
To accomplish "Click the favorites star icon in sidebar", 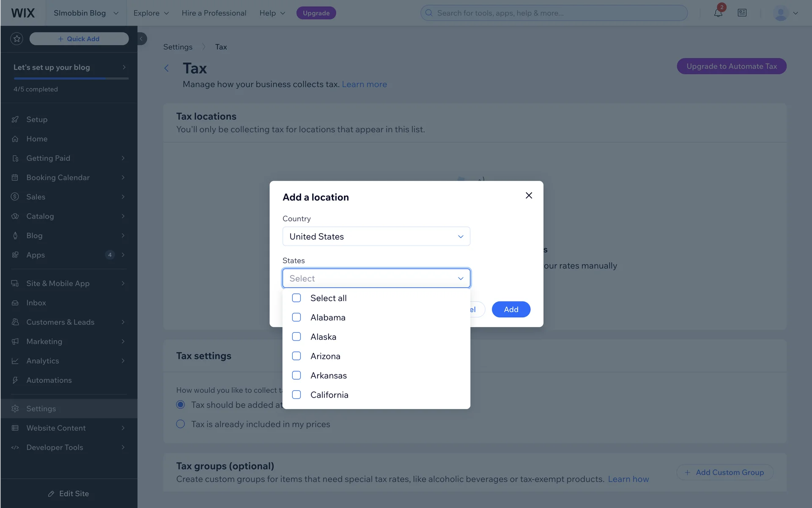I will 17,39.
